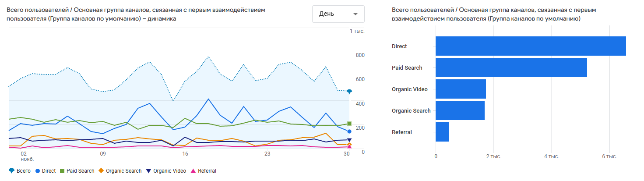
Task: Click the Organic Search bar
Action: [x=460, y=110]
